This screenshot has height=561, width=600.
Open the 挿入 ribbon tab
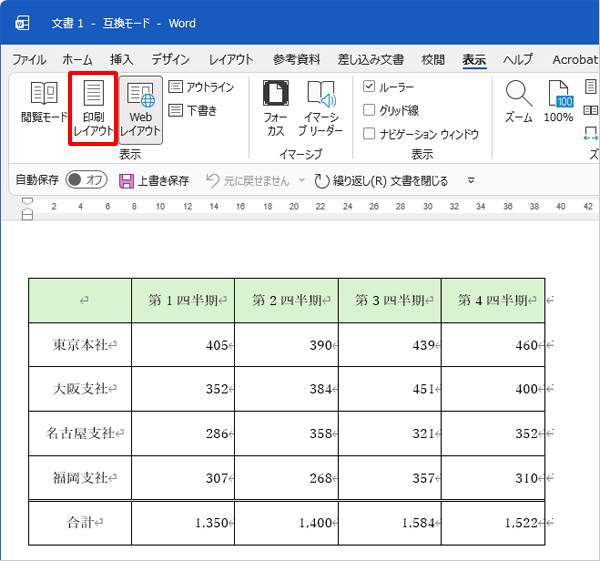pyautogui.click(x=122, y=59)
